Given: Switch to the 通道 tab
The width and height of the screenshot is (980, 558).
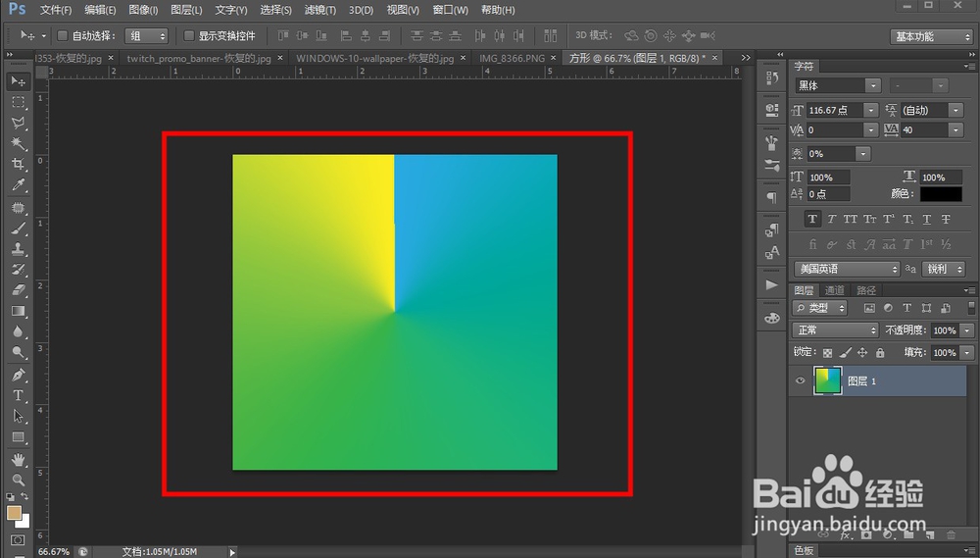Looking at the screenshot, I should click(x=834, y=290).
